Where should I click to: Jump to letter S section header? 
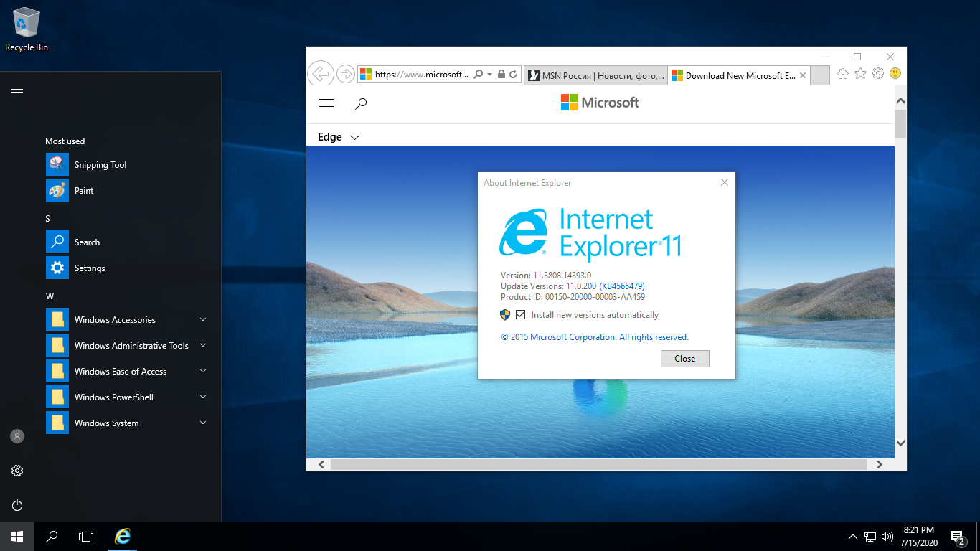(48, 219)
